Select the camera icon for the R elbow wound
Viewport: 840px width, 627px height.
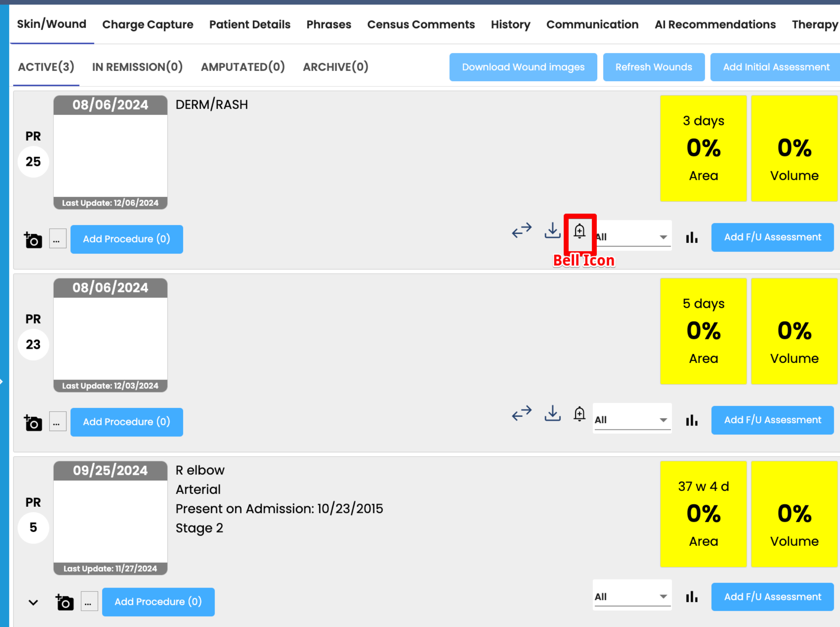(x=65, y=602)
